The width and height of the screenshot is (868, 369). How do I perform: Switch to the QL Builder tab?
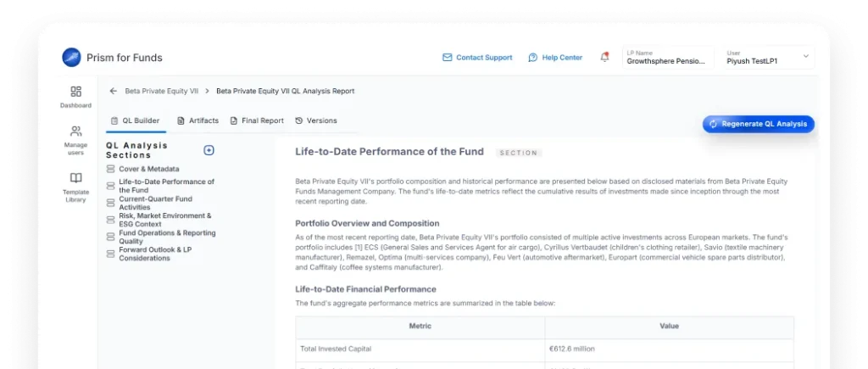pos(135,121)
